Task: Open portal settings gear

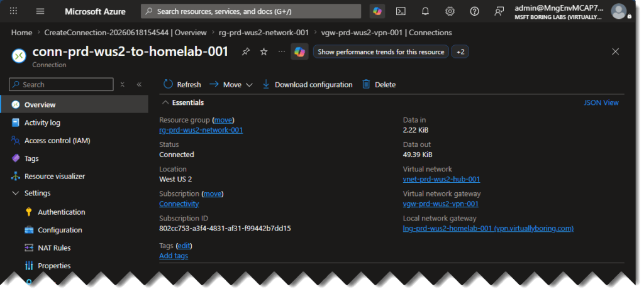Action: click(x=450, y=11)
